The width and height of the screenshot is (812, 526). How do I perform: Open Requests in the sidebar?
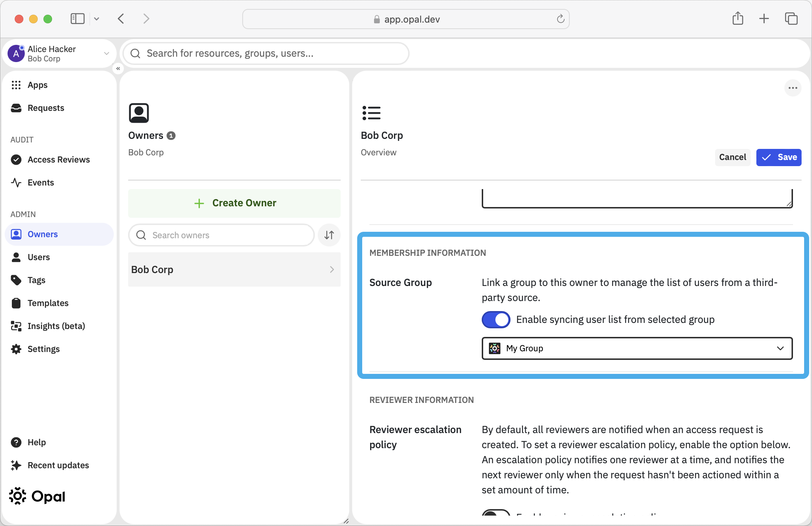point(46,108)
